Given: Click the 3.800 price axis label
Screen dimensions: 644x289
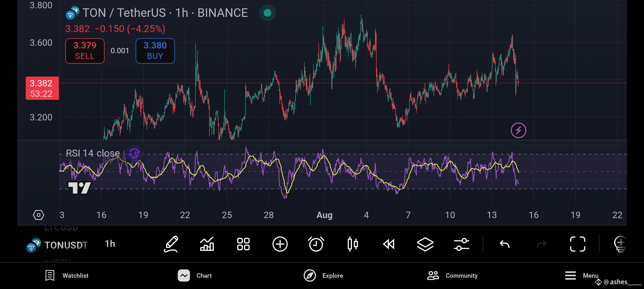Looking at the screenshot, I should pos(41,5).
